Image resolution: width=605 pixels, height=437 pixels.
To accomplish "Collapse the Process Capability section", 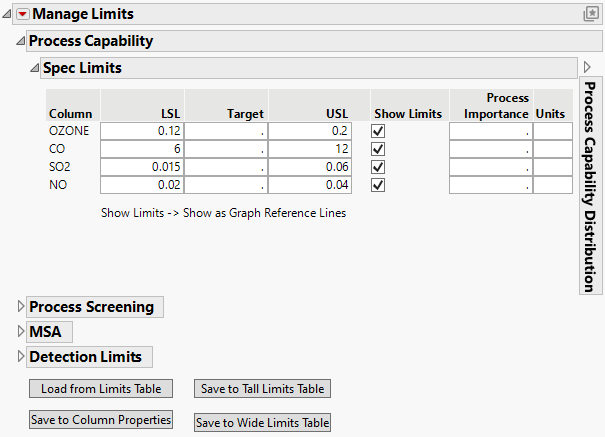I will [20, 41].
